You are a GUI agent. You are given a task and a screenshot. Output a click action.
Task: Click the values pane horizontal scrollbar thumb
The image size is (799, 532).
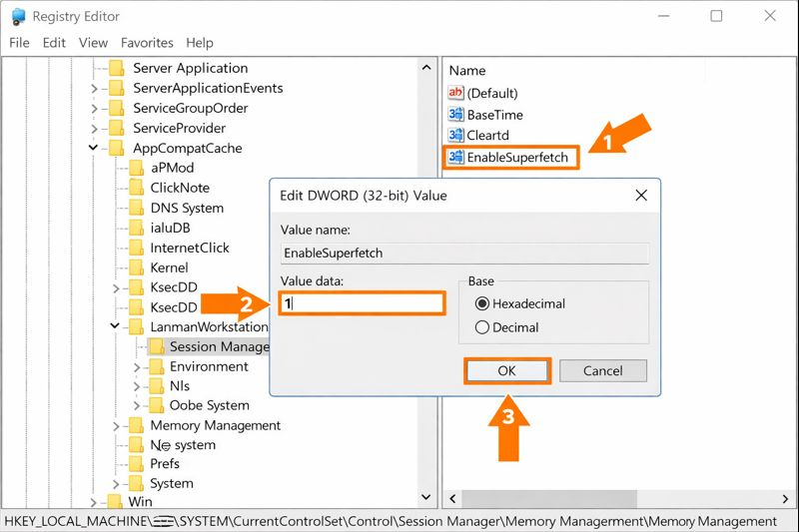[x=549, y=499]
